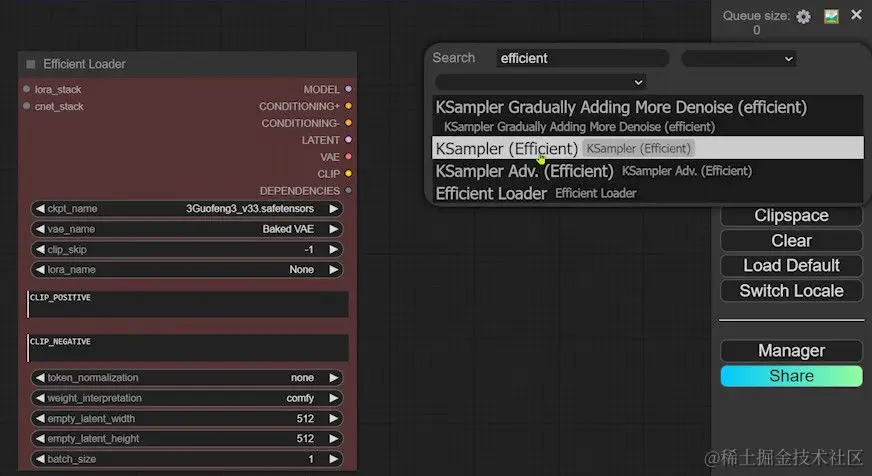Screen dimensions: 872x476
Task: Click the batch_size value 1
Action: pyautogui.click(x=311, y=459)
